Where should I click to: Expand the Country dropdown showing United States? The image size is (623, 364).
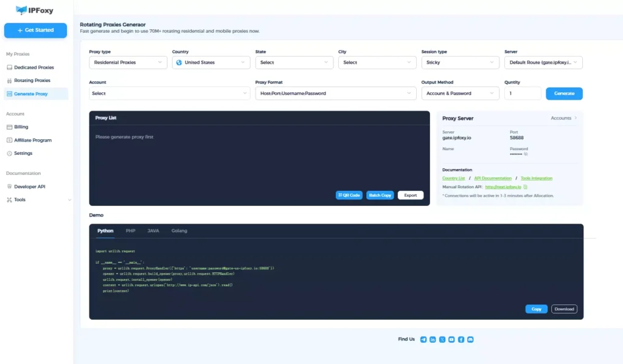click(211, 63)
